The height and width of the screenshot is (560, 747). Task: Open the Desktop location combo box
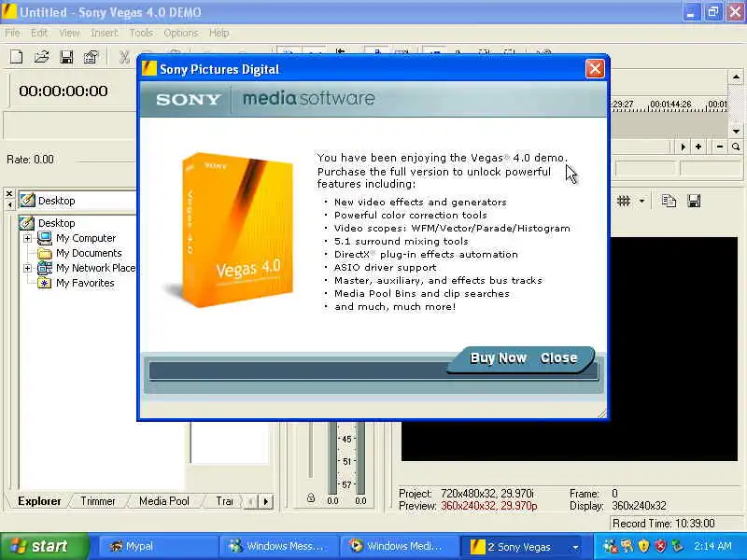coord(78,201)
